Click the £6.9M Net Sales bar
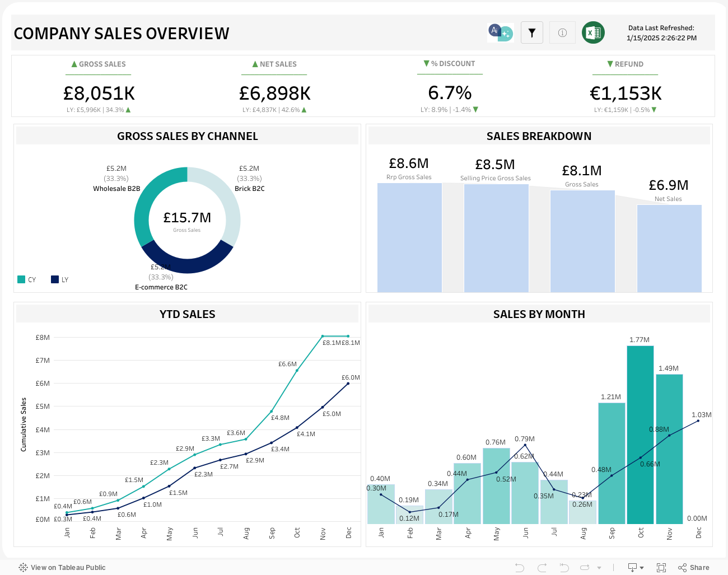 669,249
